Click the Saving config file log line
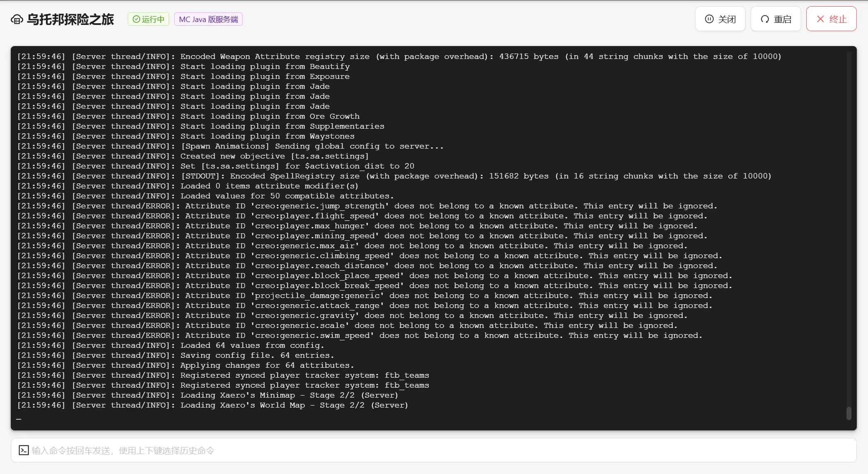Screen dimensions: 868x474 175,355
